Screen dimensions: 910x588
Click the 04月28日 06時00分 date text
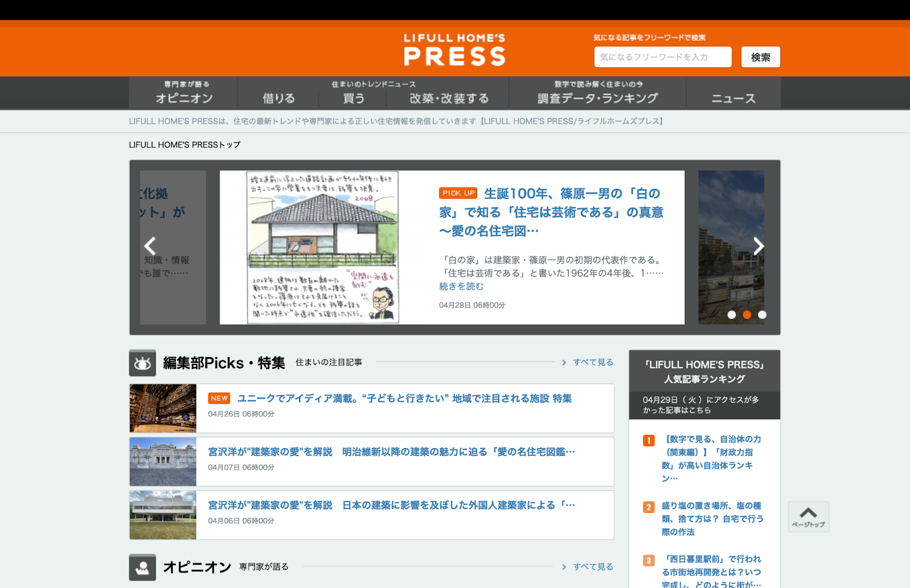(x=472, y=305)
